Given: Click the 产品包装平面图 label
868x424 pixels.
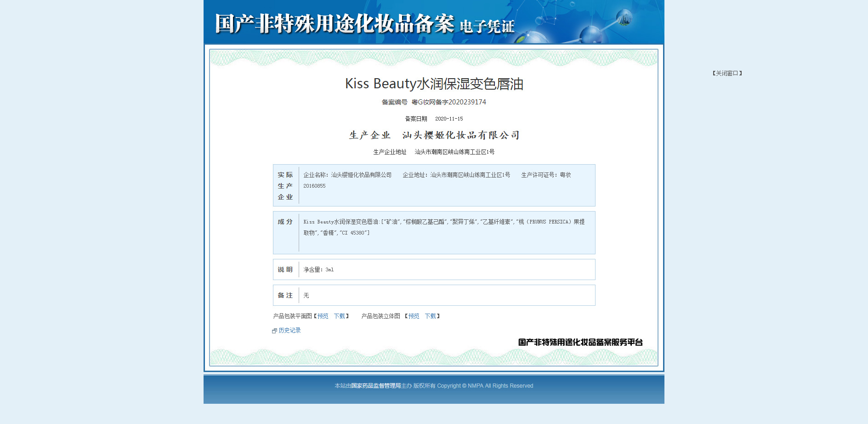Looking at the screenshot, I should [x=293, y=316].
